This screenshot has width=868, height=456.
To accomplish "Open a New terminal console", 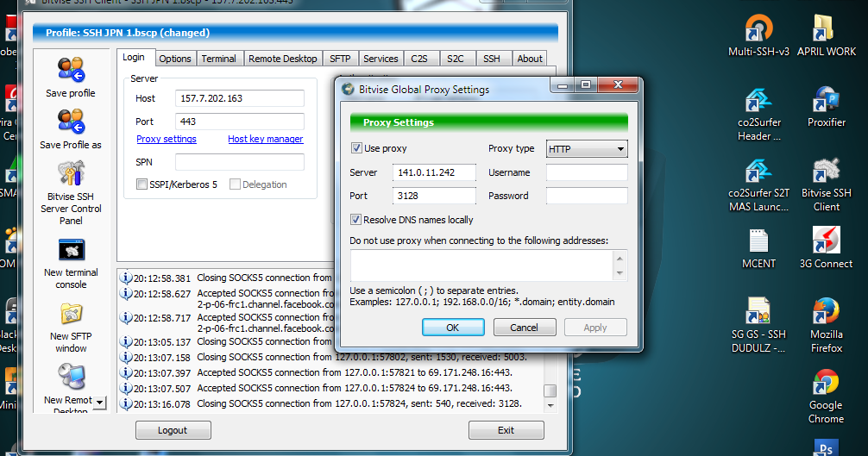I will tap(71, 250).
